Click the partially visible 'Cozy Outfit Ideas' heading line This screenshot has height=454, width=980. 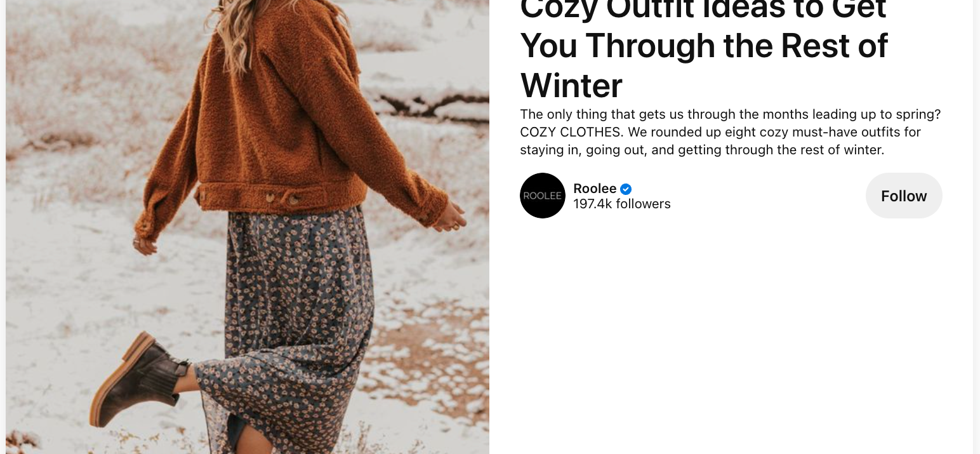[703, 8]
